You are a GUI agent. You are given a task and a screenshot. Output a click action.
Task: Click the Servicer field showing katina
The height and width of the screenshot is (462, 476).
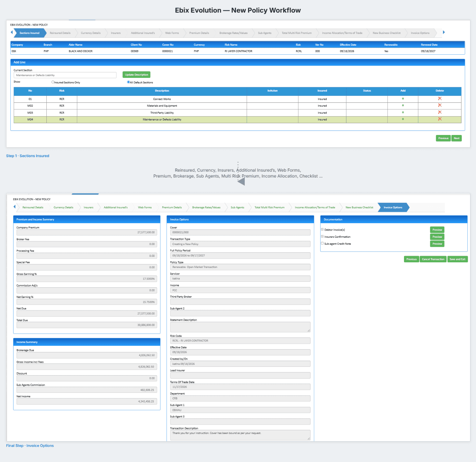click(x=240, y=279)
